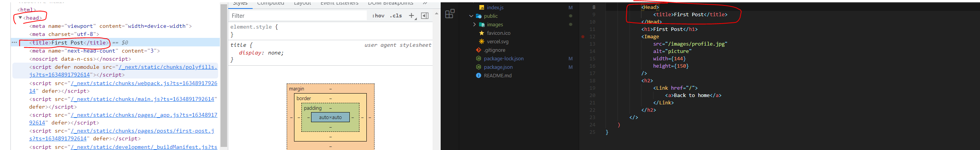Click the ellipsis beside selected title element
The width and height of the screenshot is (980, 150).
pyautogui.click(x=14, y=42)
